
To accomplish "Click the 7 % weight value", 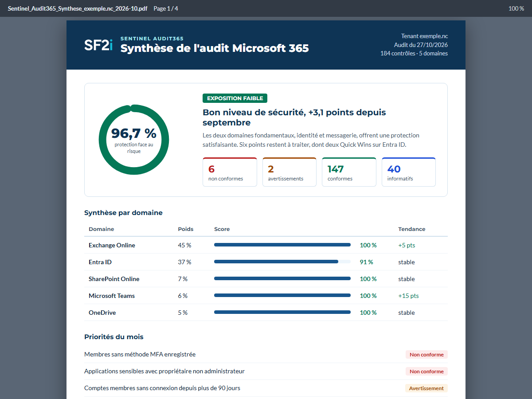I will click(x=183, y=279).
